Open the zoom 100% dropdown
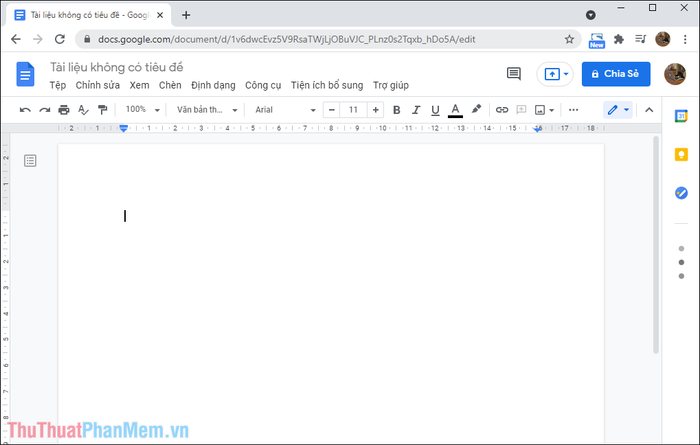This screenshot has width=700, height=445. (x=142, y=110)
